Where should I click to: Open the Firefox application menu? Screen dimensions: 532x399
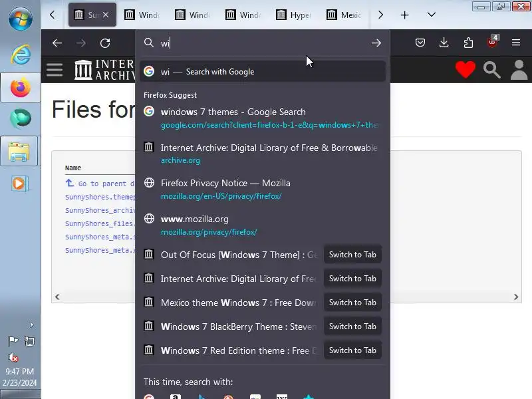[516, 43]
